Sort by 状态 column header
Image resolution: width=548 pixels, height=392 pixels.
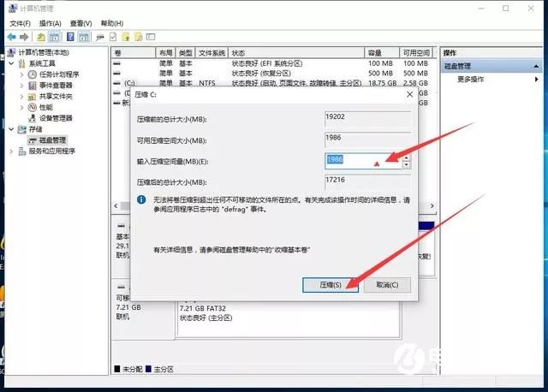coord(296,53)
